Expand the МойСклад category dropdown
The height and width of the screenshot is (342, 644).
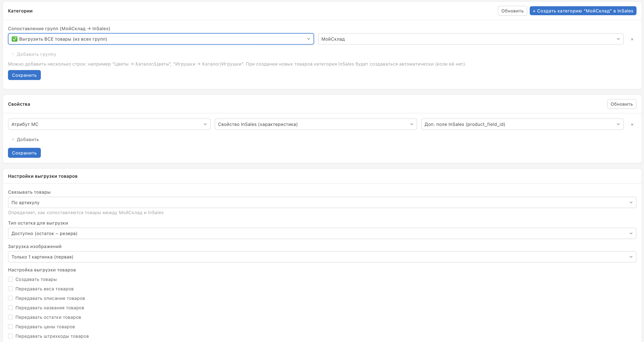pyautogui.click(x=470, y=39)
